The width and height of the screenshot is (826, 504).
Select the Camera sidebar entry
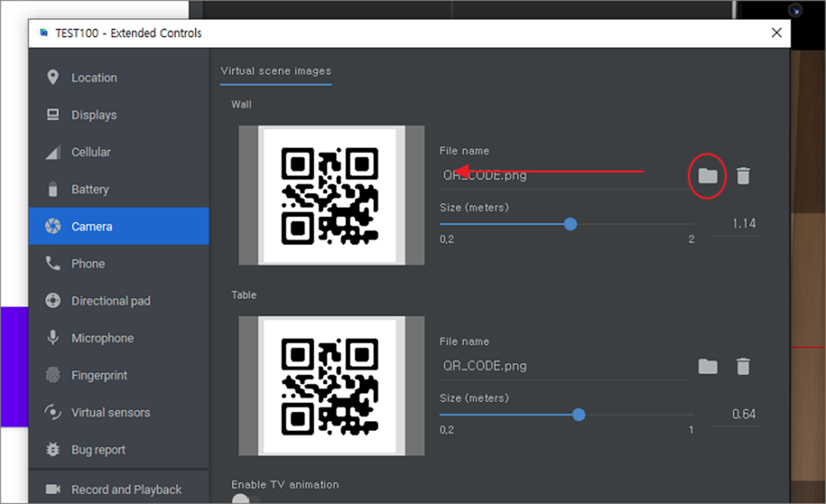[x=119, y=226]
